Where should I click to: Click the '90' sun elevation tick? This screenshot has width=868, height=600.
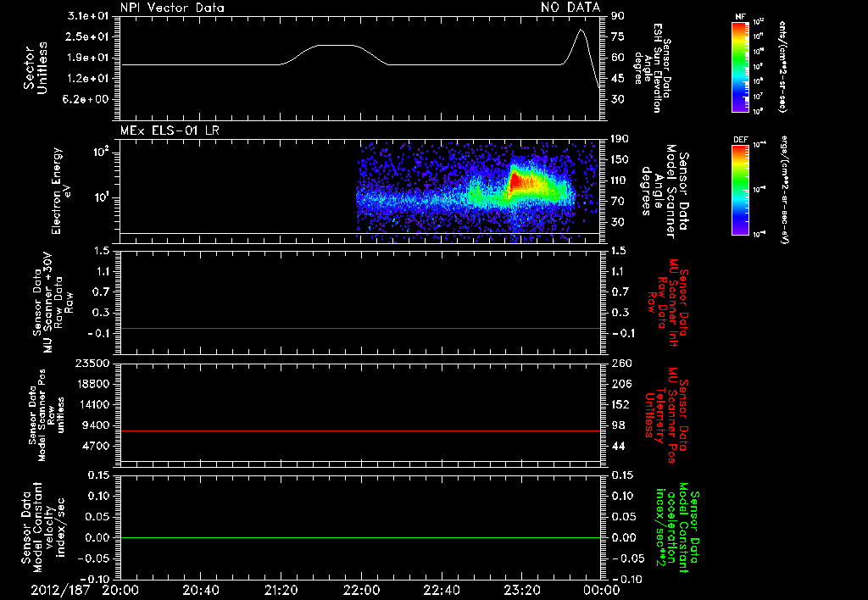pos(618,16)
